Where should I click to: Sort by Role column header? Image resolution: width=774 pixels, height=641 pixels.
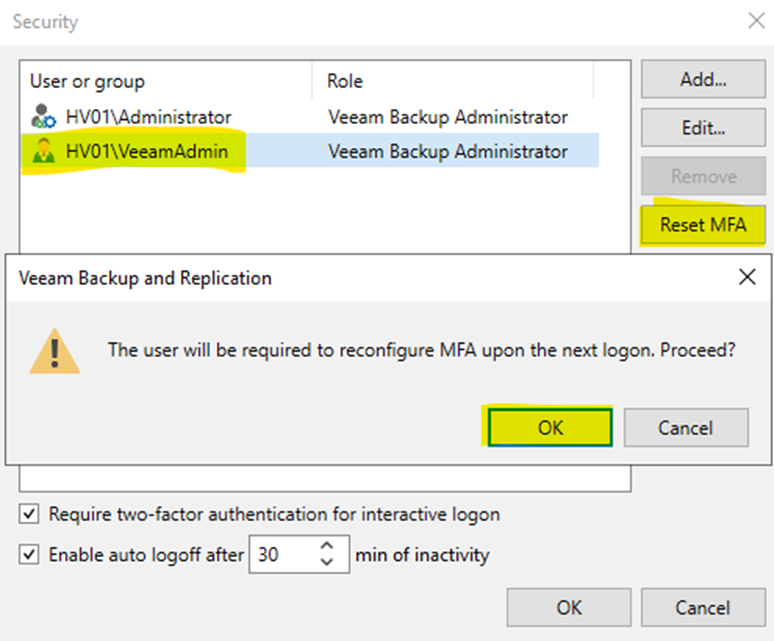click(453, 80)
